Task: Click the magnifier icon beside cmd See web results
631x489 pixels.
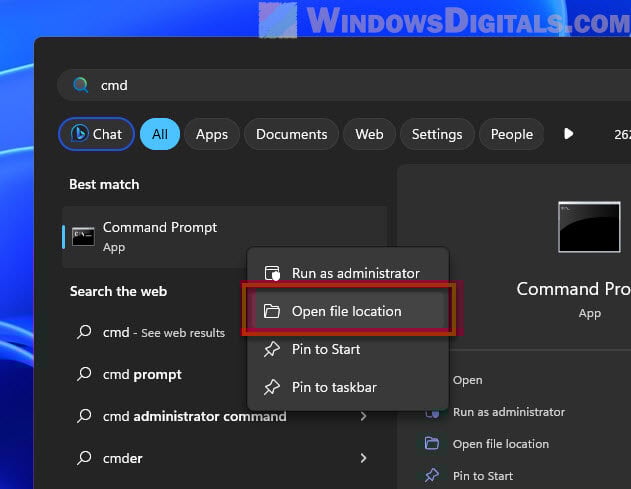Action: [x=84, y=332]
